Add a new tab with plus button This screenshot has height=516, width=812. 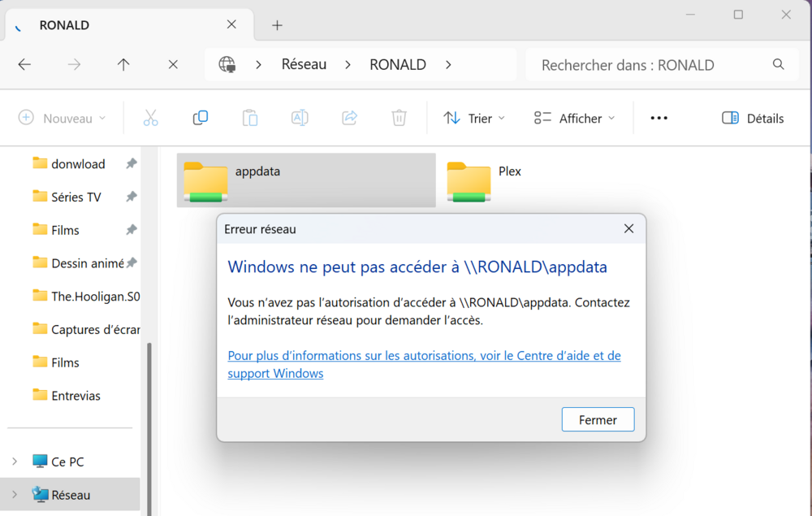277,25
